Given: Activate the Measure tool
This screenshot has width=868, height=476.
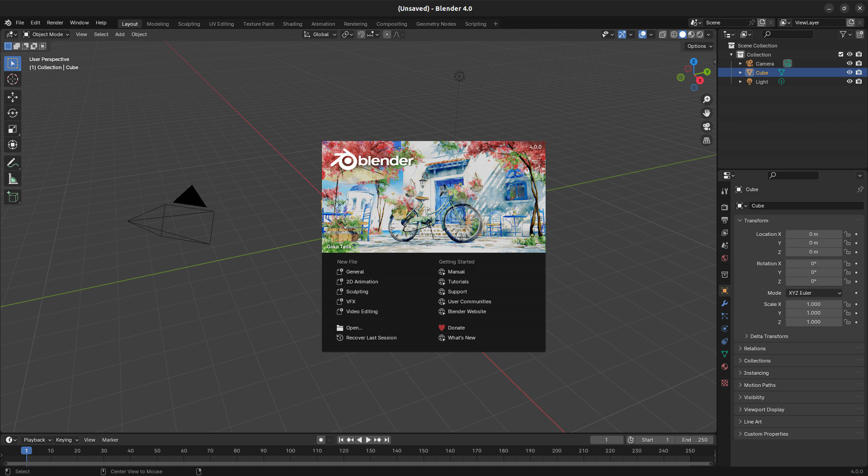Looking at the screenshot, I should click(12, 178).
